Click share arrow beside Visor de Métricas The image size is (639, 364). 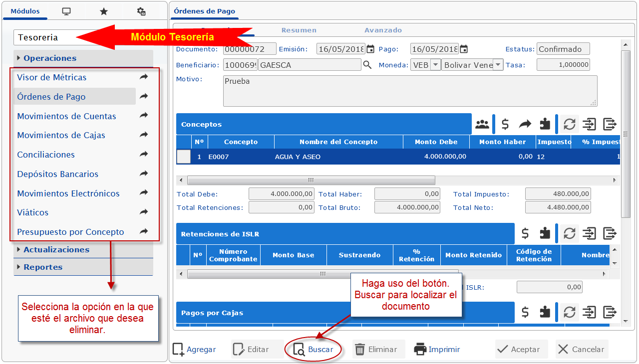[x=144, y=77]
